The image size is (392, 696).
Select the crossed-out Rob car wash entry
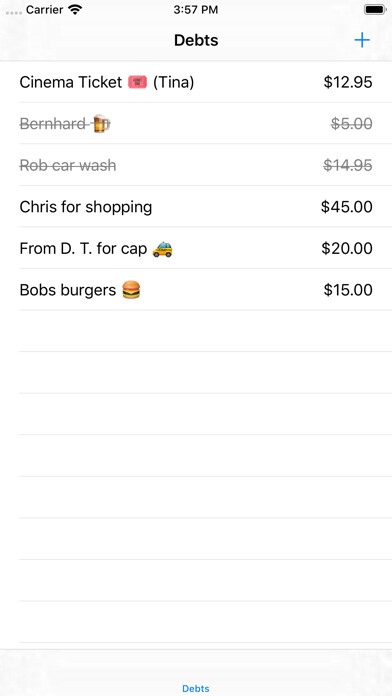tap(196, 165)
